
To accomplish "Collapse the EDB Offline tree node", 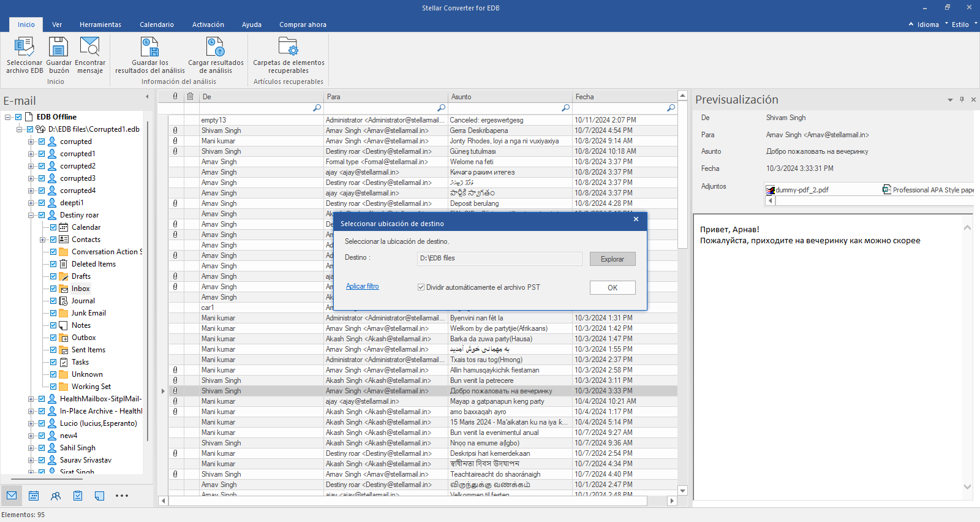I will coord(8,117).
